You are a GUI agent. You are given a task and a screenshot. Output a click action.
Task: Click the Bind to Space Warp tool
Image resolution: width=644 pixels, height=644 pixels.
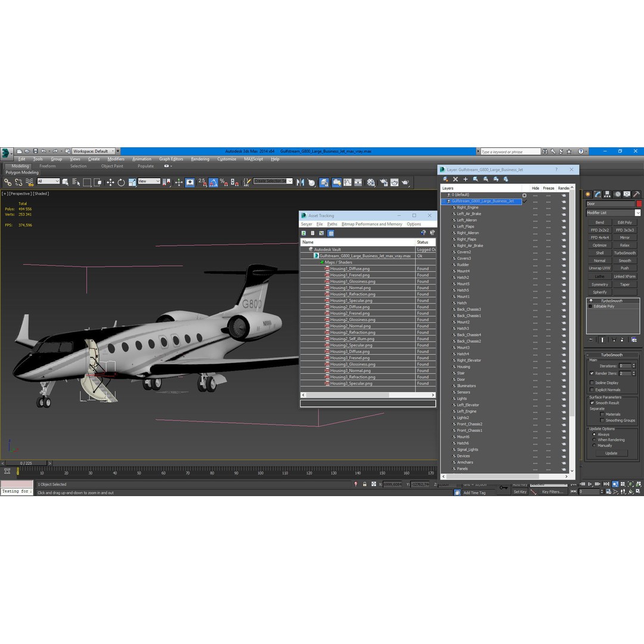pos(29,182)
